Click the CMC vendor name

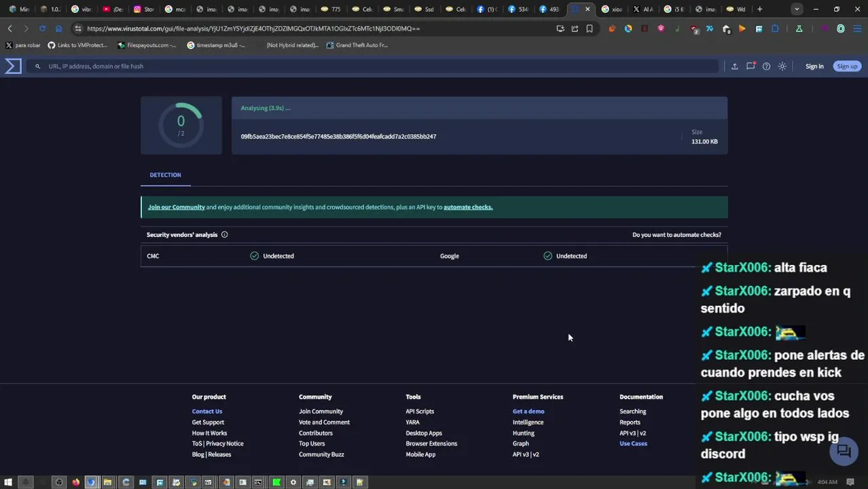click(x=153, y=256)
